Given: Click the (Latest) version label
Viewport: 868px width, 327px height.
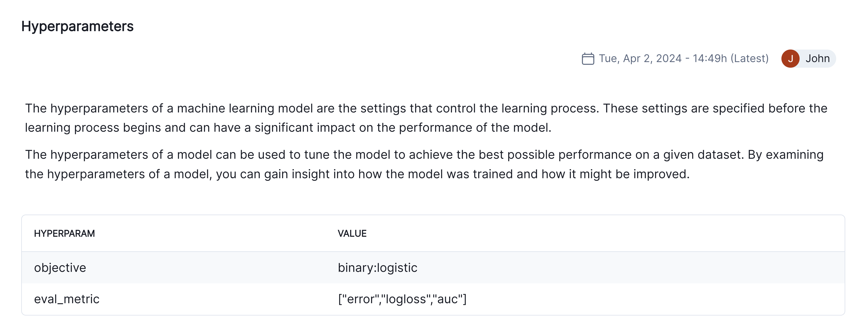Looking at the screenshot, I should click(x=749, y=59).
